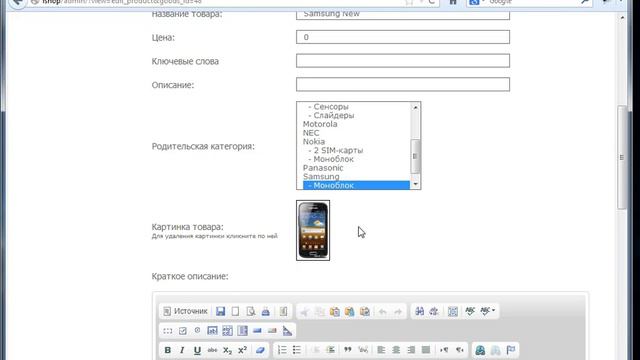Align text right in the editor

pos(411,350)
